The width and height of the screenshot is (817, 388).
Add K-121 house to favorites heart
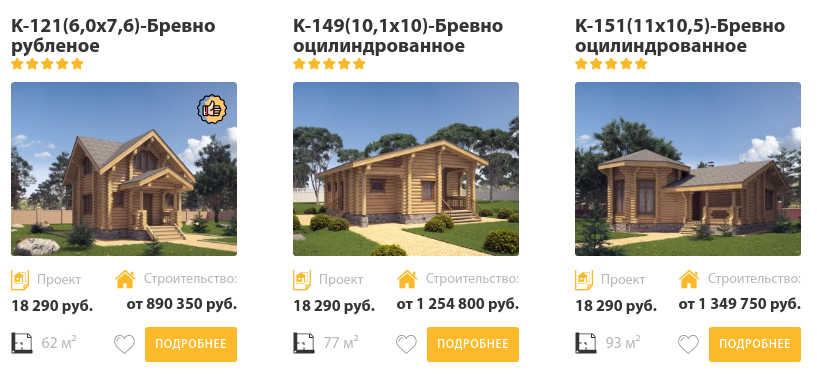coord(125,344)
